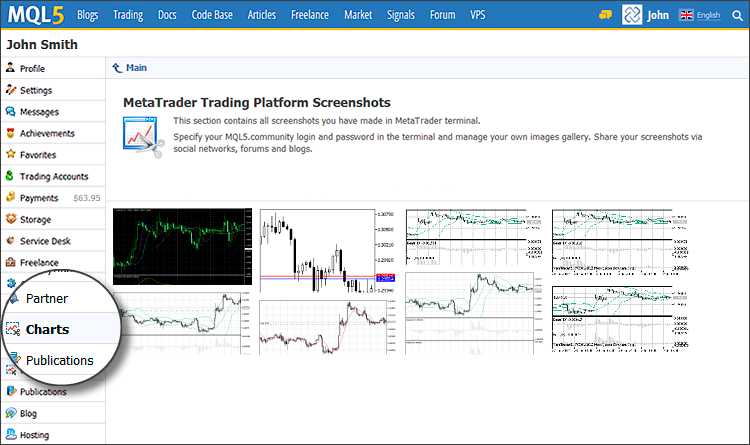The height and width of the screenshot is (445, 750).
Task: Open Freelance in the top navigation bar
Action: (310, 15)
